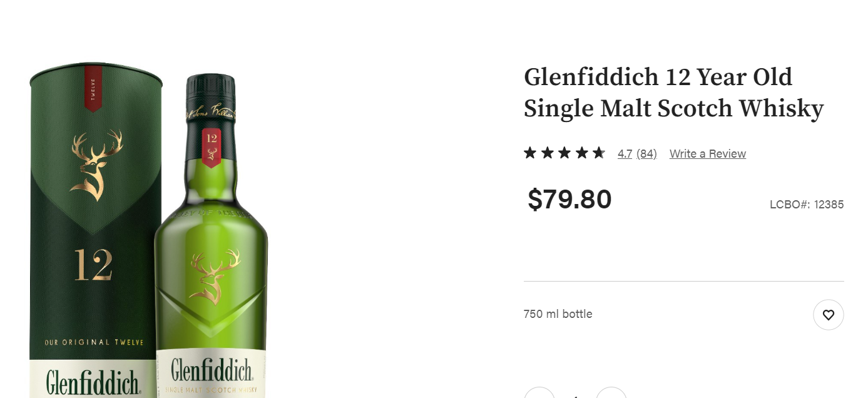Add whisky to favourites with heart icon
The width and height of the screenshot is (868, 398).
(x=828, y=315)
